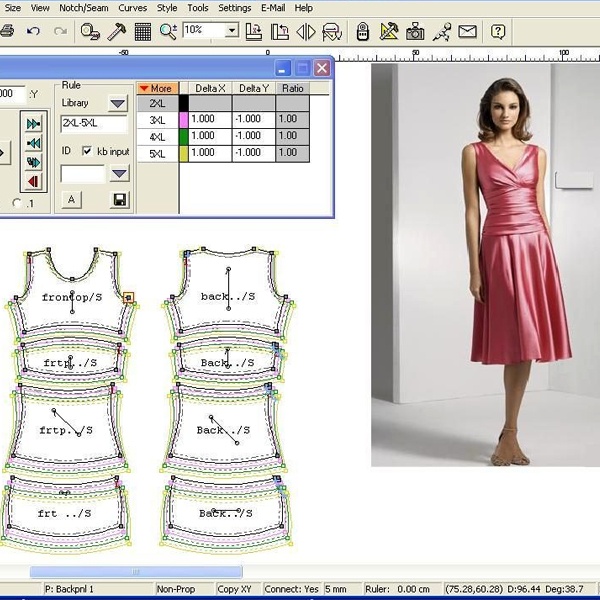Select the yellow triangle ruler and hammer icon
Viewport: 600px width, 600px height.
(x=388, y=31)
